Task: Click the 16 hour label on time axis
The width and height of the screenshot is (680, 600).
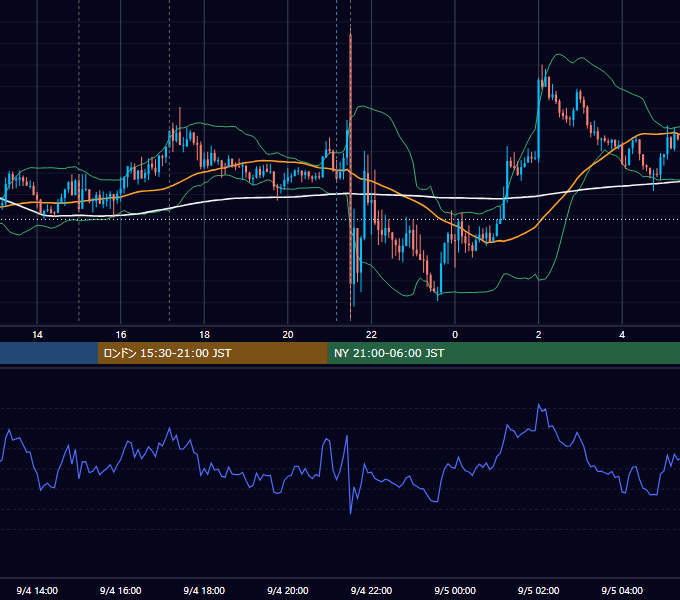Action: pos(121,335)
